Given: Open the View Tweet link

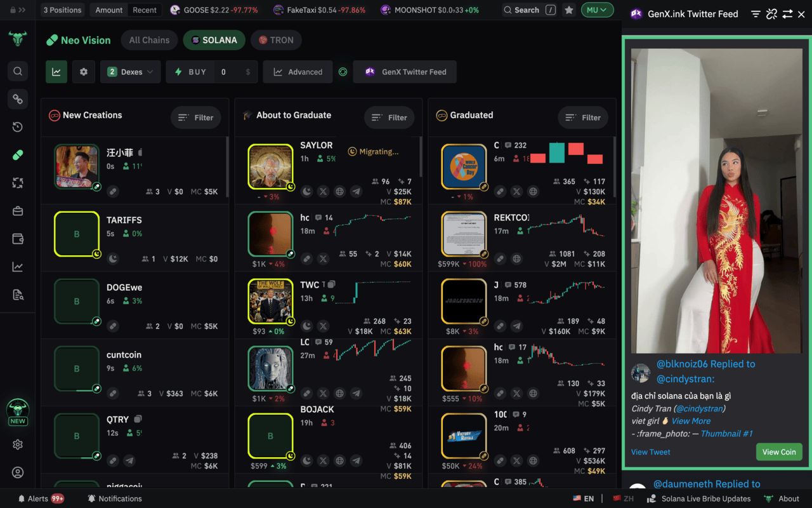Looking at the screenshot, I should pyautogui.click(x=650, y=452).
